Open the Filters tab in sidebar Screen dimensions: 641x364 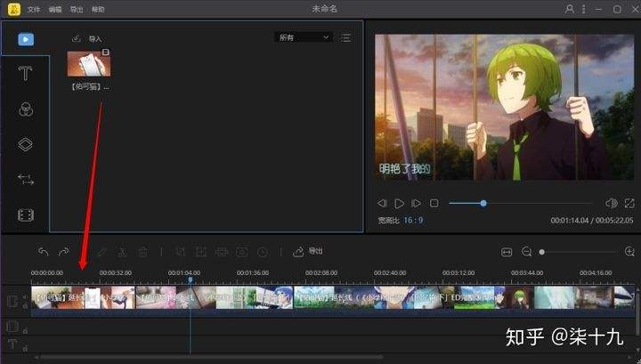(26, 109)
